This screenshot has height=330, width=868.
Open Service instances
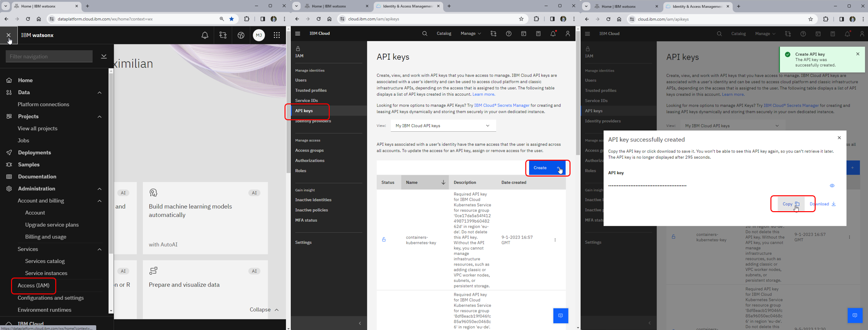pos(46,273)
